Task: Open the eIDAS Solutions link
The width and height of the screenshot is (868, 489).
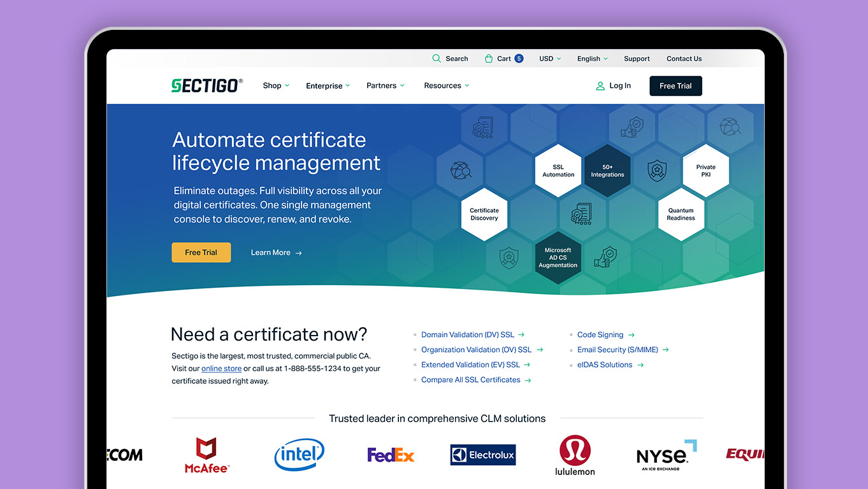Action: click(605, 365)
